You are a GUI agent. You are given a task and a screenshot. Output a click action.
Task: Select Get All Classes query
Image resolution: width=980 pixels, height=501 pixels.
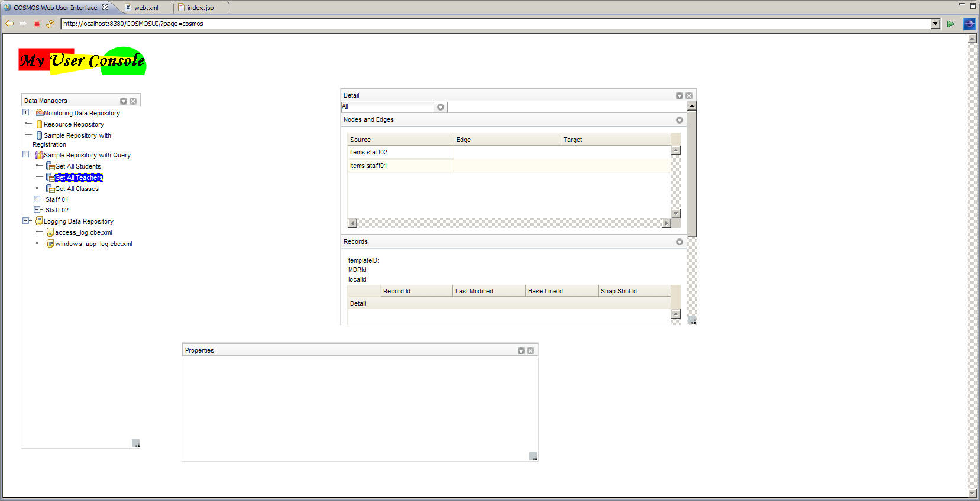(x=77, y=189)
